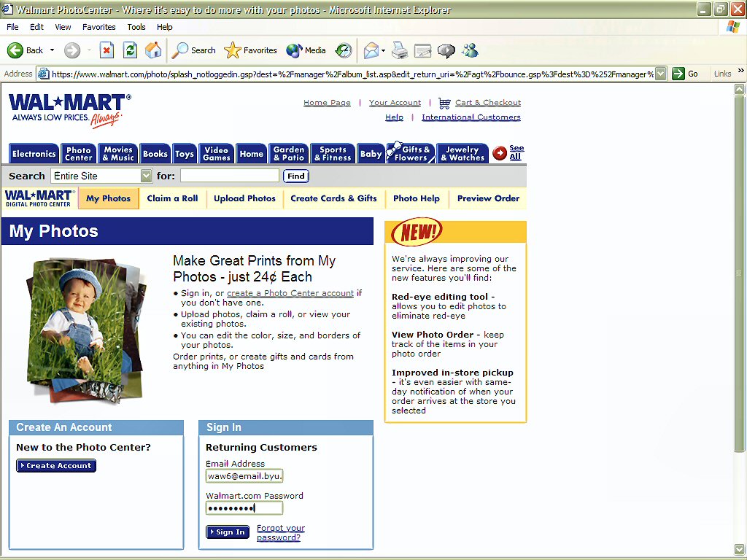
Task: Select the Toys department tab
Action: (185, 153)
